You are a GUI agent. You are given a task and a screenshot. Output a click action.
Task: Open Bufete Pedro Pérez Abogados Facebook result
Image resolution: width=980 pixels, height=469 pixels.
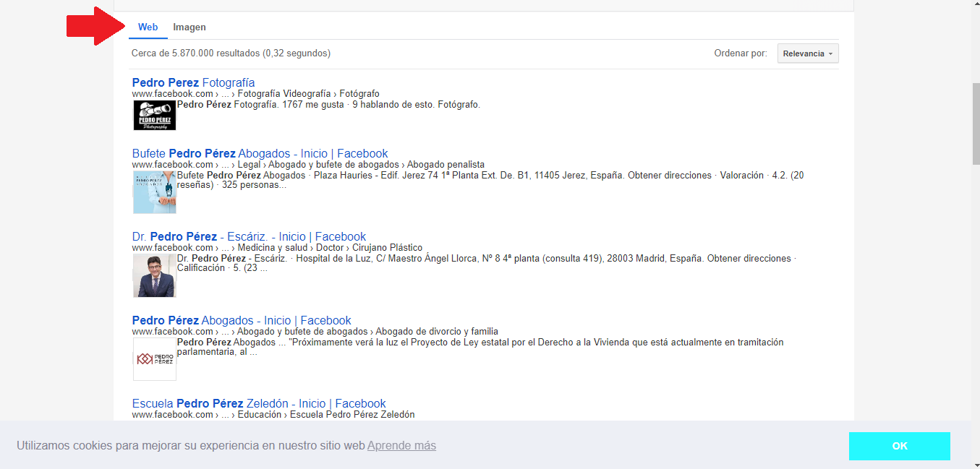[260, 153]
